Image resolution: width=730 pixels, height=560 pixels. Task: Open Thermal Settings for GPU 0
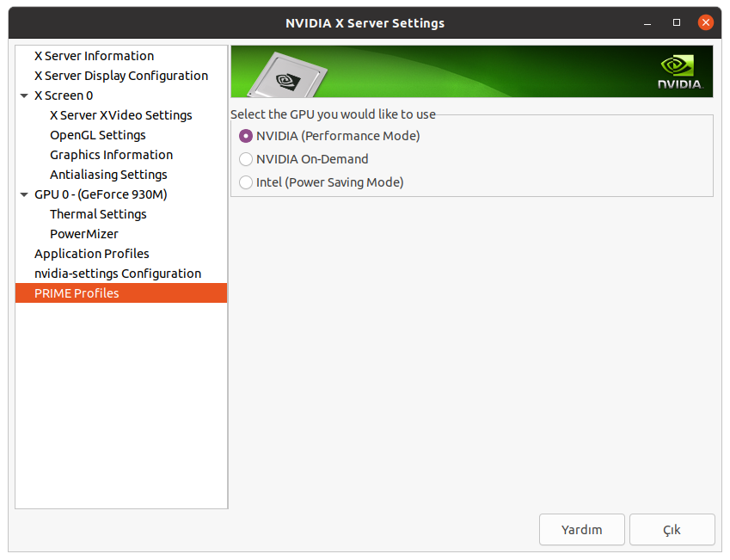tap(98, 214)
